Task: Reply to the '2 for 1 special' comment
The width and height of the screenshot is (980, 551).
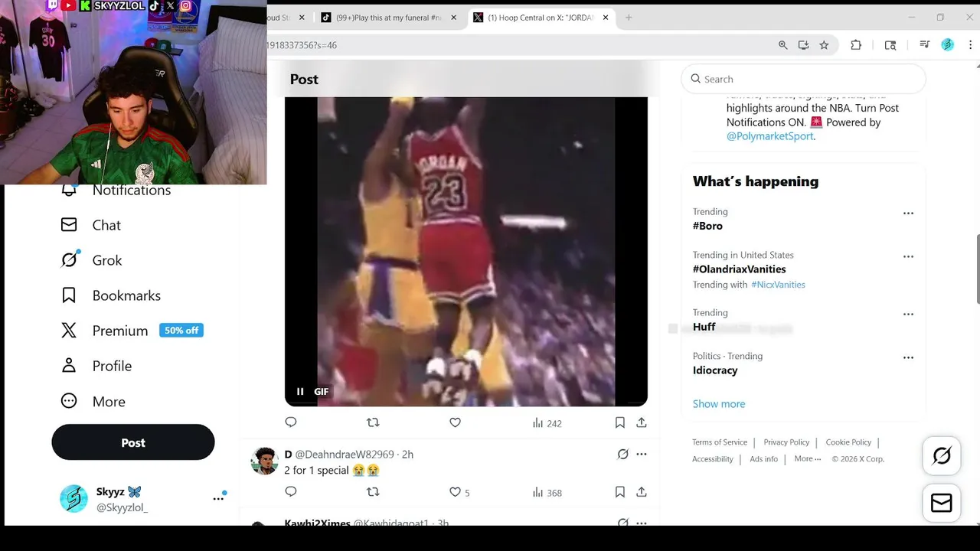Action: [291, 492]
